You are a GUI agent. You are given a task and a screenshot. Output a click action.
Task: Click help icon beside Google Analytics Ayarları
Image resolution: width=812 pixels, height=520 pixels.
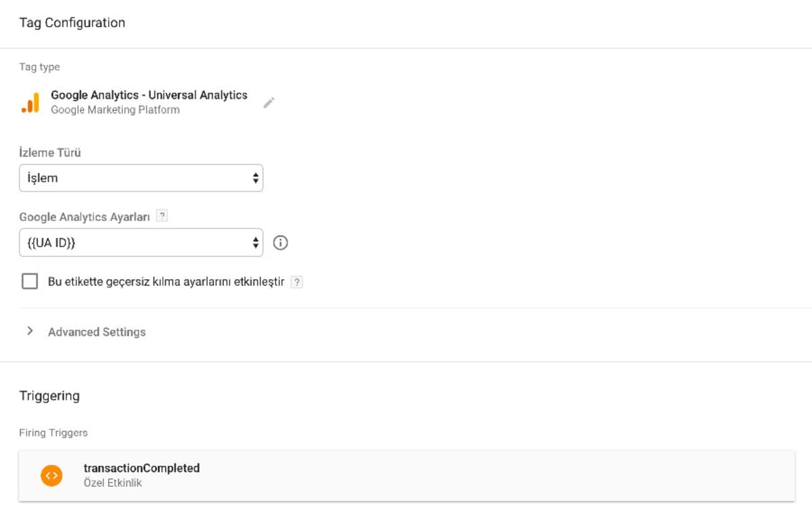point(162,216)
